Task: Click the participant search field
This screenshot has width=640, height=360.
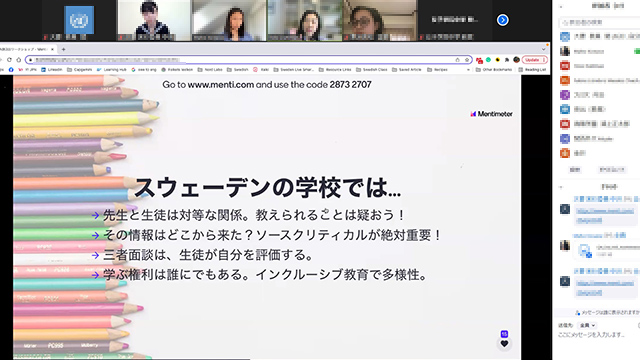Action: pos(599,22)
